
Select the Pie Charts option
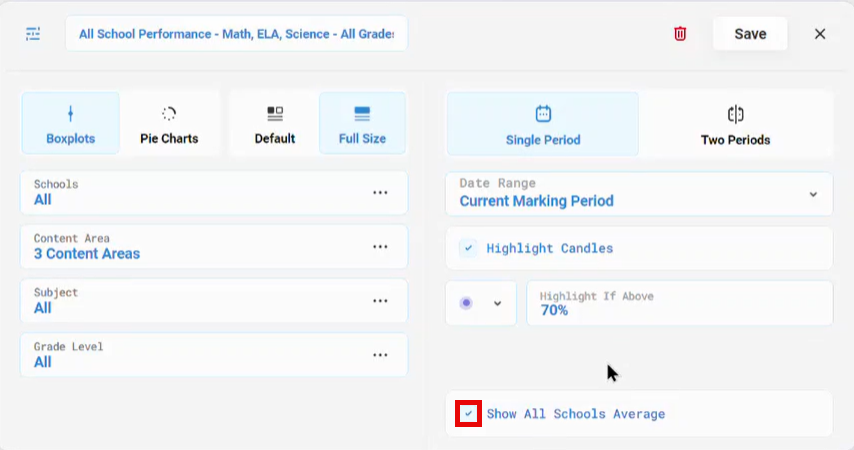[169, 124]
